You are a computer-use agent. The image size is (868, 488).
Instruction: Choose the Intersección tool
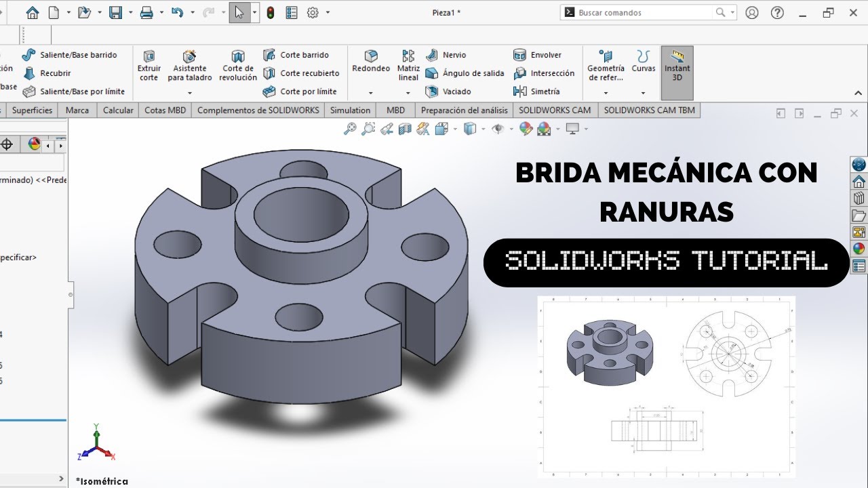point(544,73)
